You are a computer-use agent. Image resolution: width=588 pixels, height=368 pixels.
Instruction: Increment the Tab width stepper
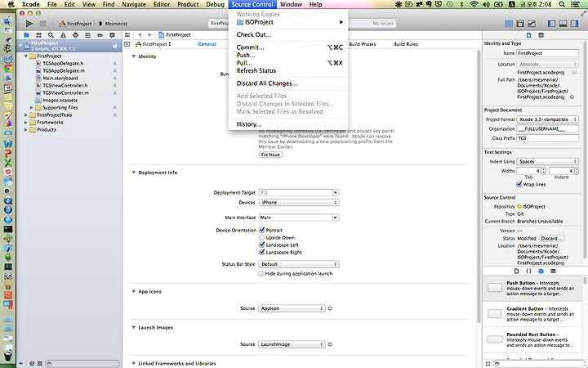543,169
